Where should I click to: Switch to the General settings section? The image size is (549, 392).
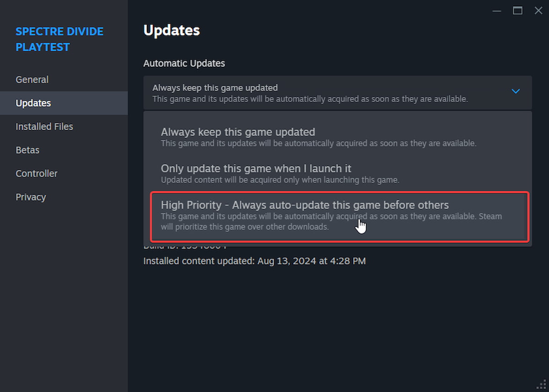point(32,79)
